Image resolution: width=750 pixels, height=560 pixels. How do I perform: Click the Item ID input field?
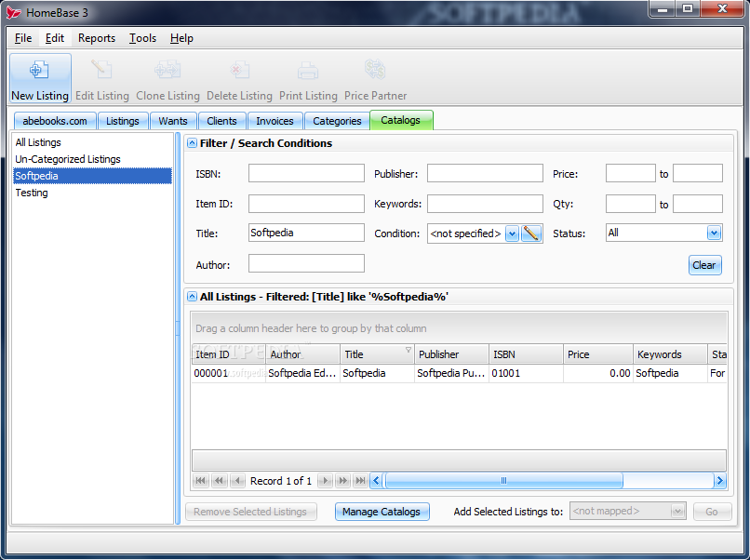(x=306, y=203)
